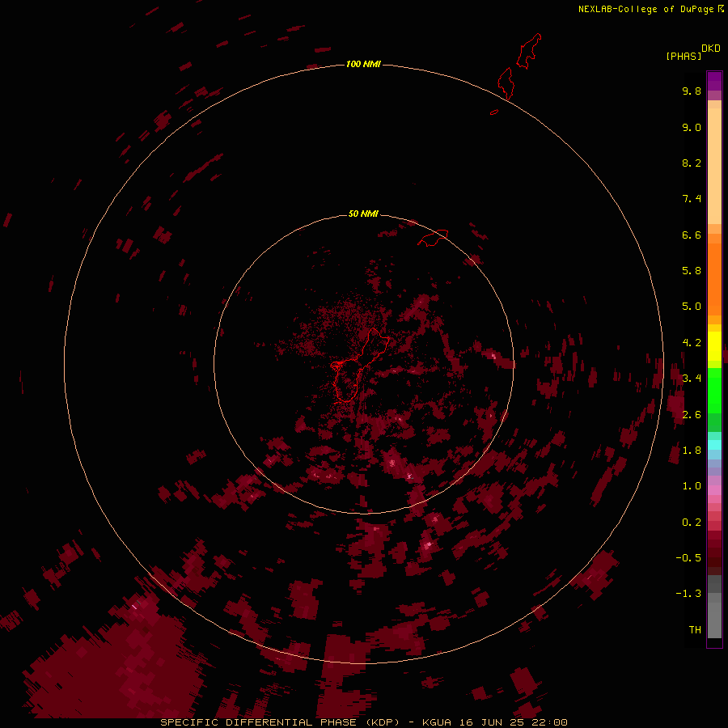Image resolution: width=728 pixels, height=728 pixels.
Task: Click the yellow segment of the color bar
Action: click(714, 346)
